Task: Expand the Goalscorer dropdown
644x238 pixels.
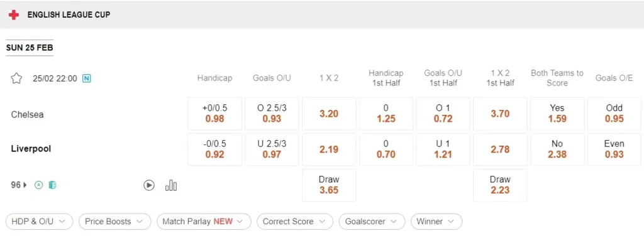Action: point(372,222)
